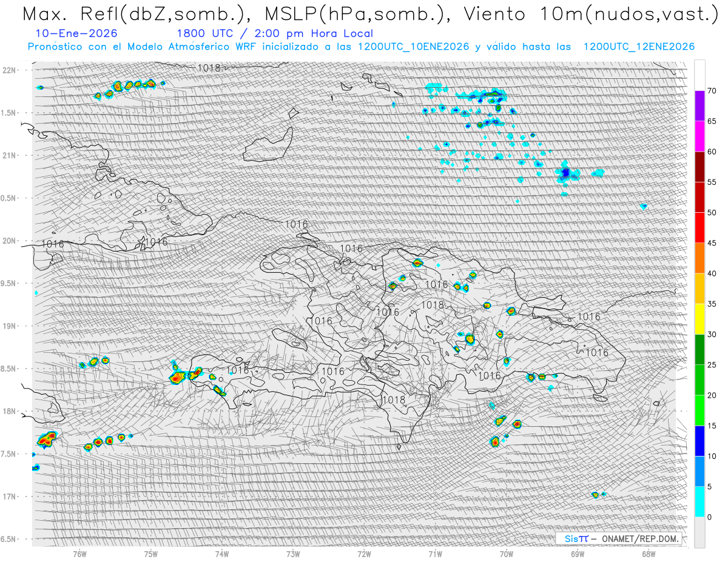728x562 pixels.
Task: Click the '76W' longitude label
Action: tap(79, 554)
